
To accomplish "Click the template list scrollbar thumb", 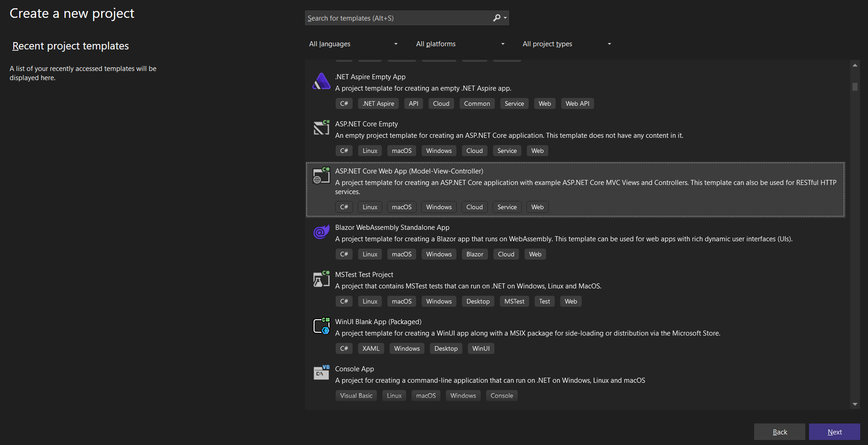I will (x=855, y=87).
